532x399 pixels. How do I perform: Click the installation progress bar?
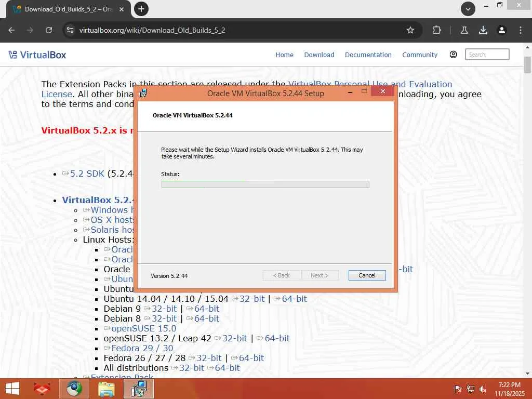point(265,184)
